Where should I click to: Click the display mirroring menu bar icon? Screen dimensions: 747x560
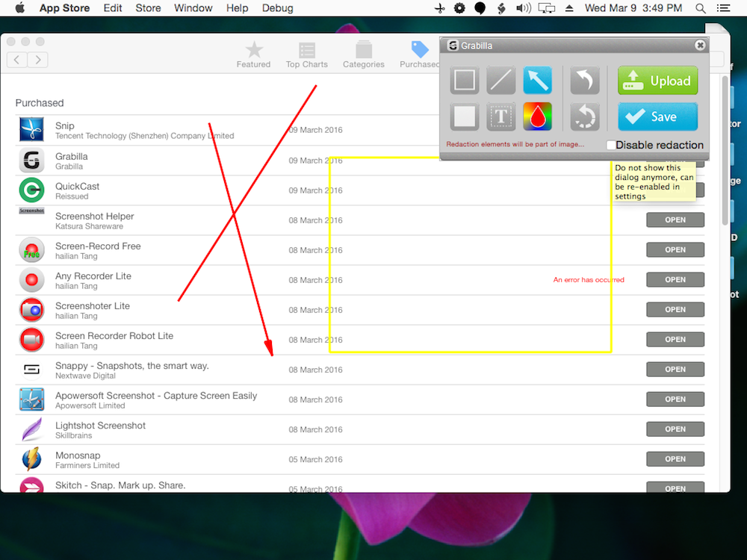pyautogui.click(x=547, y=8)
